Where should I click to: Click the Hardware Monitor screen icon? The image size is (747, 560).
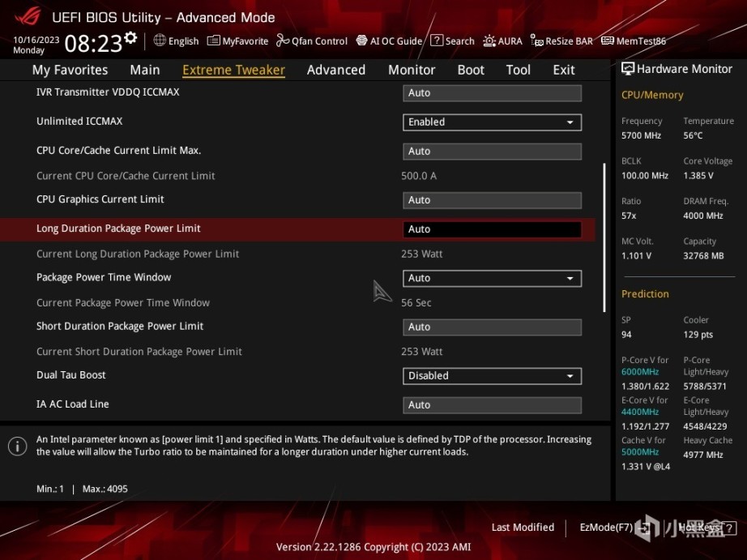coord(627,69)
